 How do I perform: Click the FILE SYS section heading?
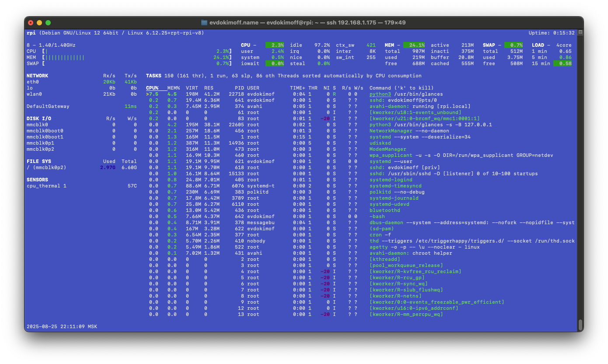pyautogui.click(x=38, y=161)
